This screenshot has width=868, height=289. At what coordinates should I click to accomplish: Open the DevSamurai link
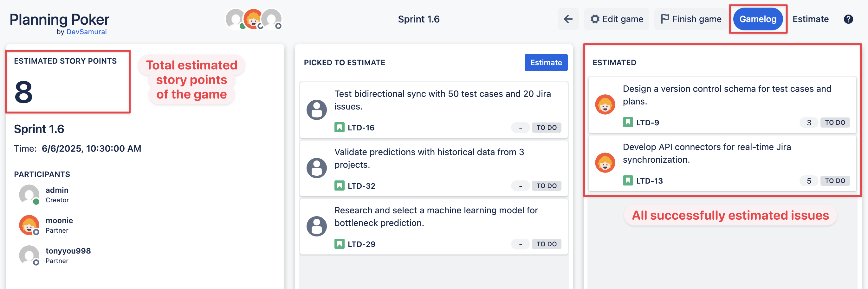(x=86, y=32)
